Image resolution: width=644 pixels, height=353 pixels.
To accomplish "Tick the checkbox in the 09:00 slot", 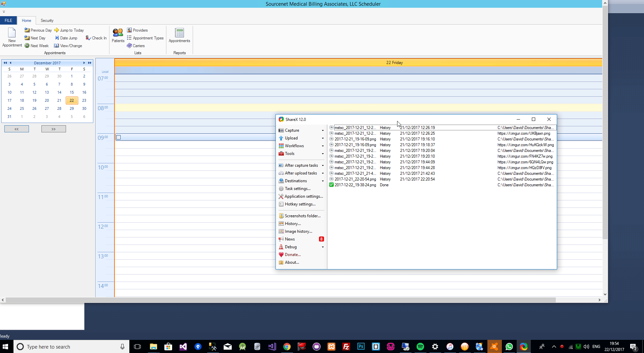I will pyautogui.click(x=118, y=137).
